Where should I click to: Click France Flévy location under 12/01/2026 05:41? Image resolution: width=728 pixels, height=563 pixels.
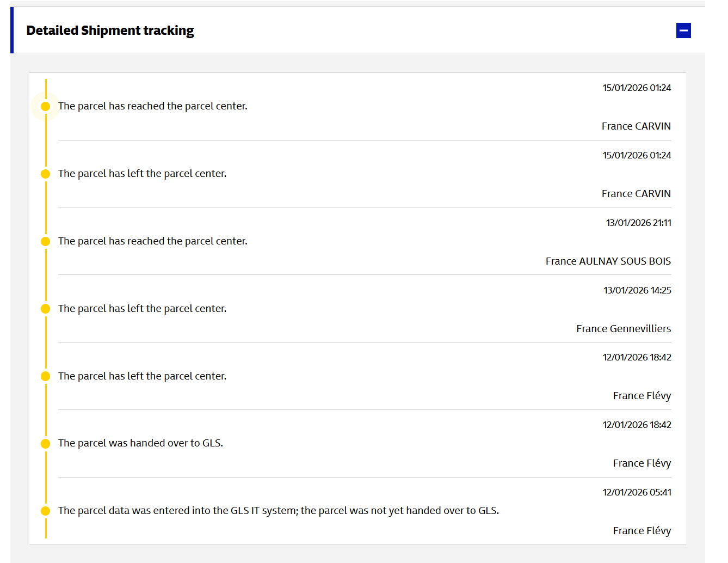tap(642, 531)
